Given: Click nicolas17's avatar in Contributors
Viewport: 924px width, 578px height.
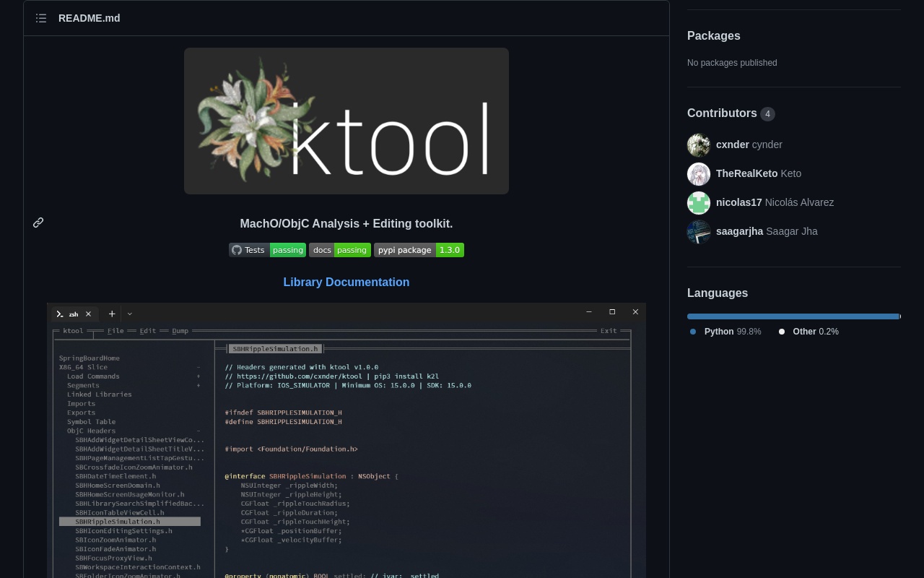Looking at the screenshot, I should tap(699, 203).
